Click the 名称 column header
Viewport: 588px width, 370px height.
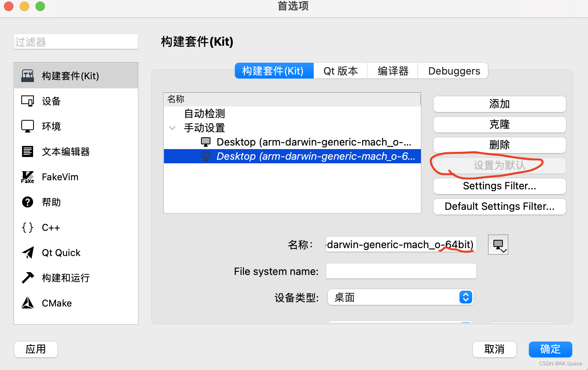tap(292, 99)
